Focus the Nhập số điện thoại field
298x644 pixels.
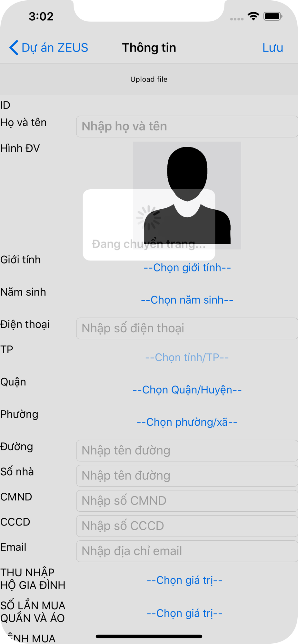(x=187, y=328)
